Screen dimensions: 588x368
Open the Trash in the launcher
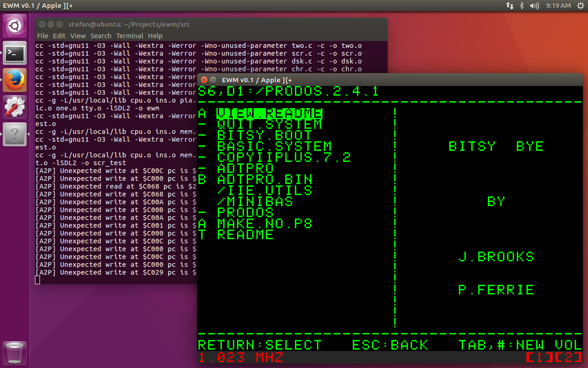(14, 353)
